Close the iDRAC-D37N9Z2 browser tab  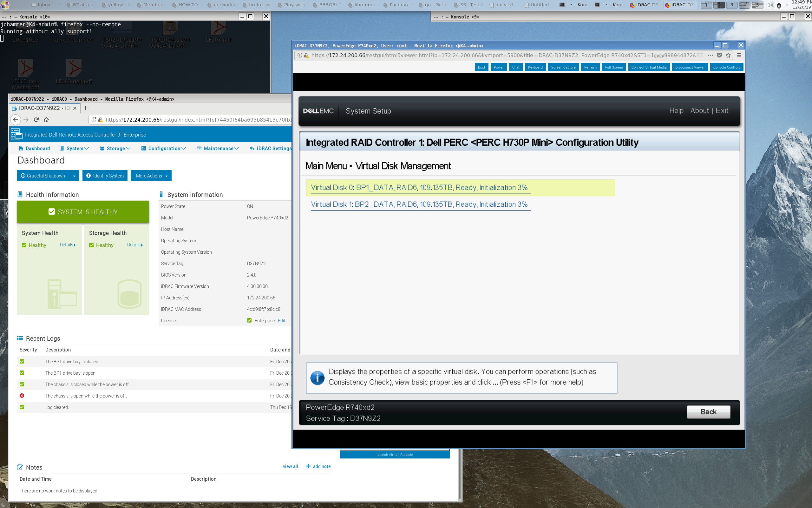[x=75, y=108]
